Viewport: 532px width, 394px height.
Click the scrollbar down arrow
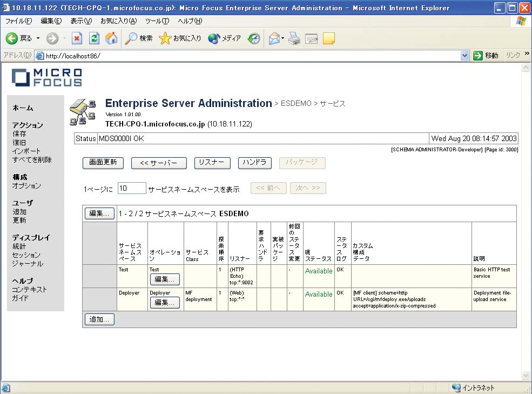point(526,375)
